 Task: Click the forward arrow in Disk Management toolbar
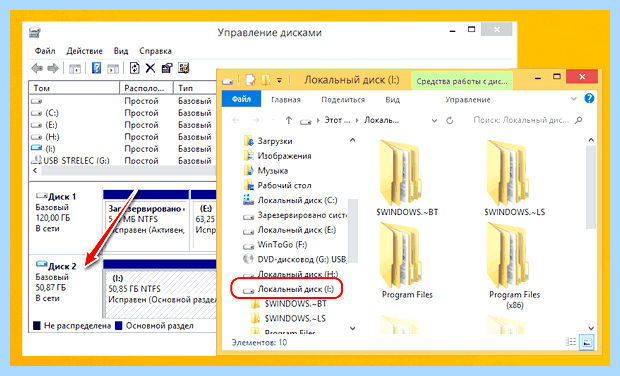[x=53, y=68]
